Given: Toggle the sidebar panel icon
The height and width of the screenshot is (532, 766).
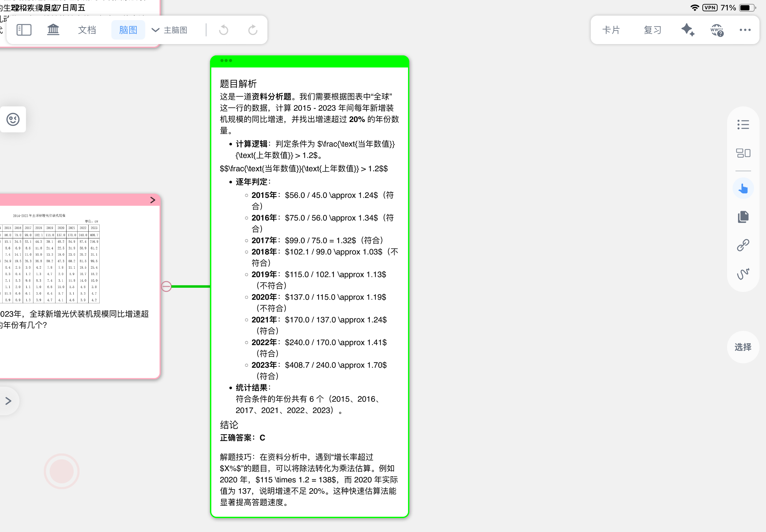Looking at the screenshot, I should tap(24, 30).
